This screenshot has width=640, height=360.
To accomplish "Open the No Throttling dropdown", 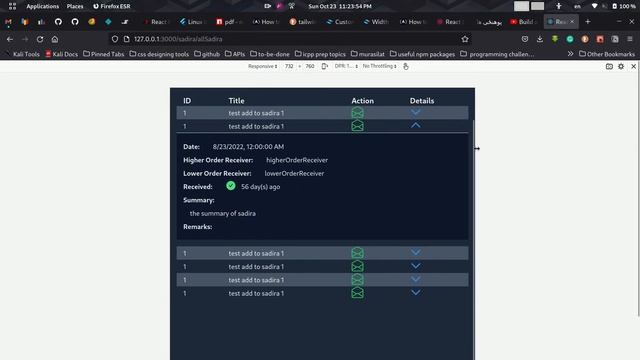I will pos(380,66).
